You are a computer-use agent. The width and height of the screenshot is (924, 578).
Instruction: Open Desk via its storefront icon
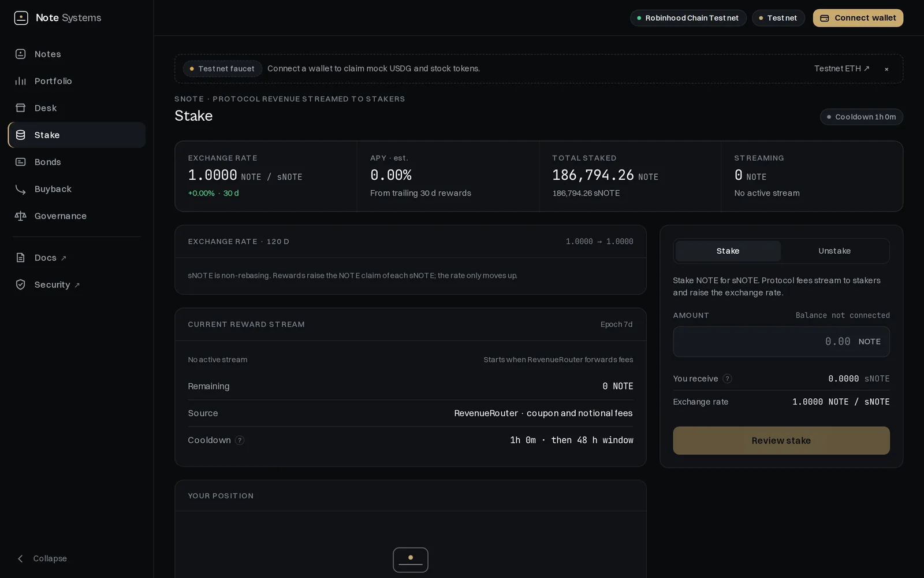point(21,108)
